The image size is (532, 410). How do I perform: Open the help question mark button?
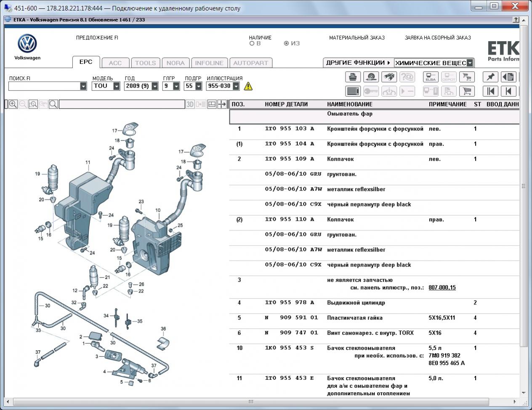[x=516, y=20]
